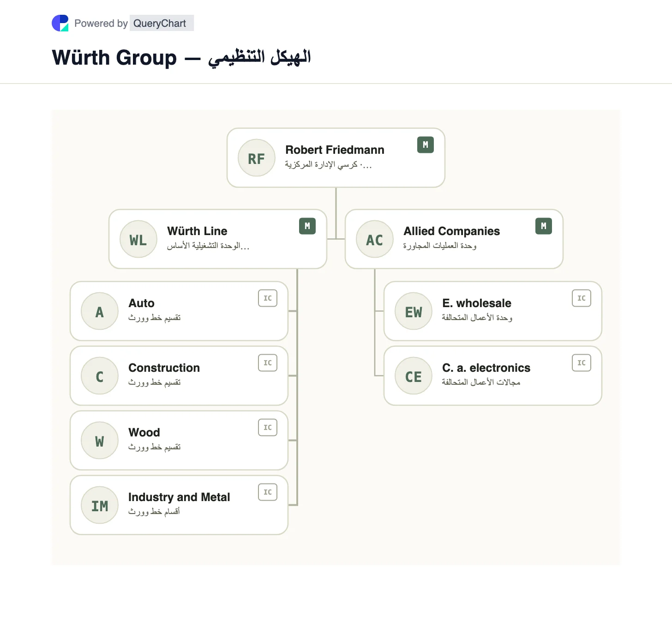Select the EW avatar for E. wholesale
Viewport: 672px width, 617px height.
coord(414,311)
